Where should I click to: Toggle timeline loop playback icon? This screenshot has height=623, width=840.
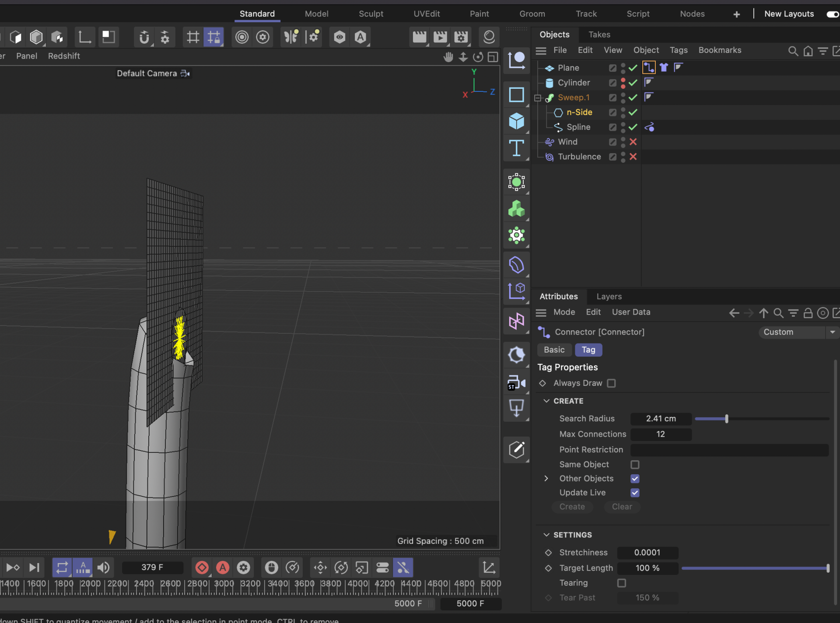pyautogui.click(x=62, y=568)
